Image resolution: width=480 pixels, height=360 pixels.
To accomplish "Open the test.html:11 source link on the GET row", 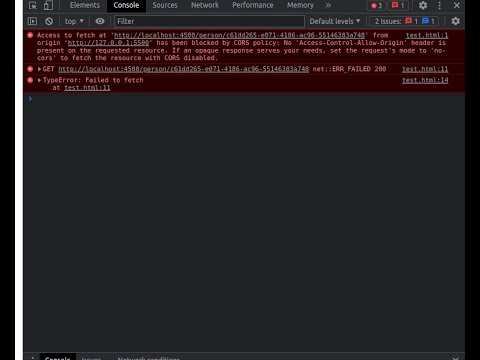I will [x=425, y=69].
